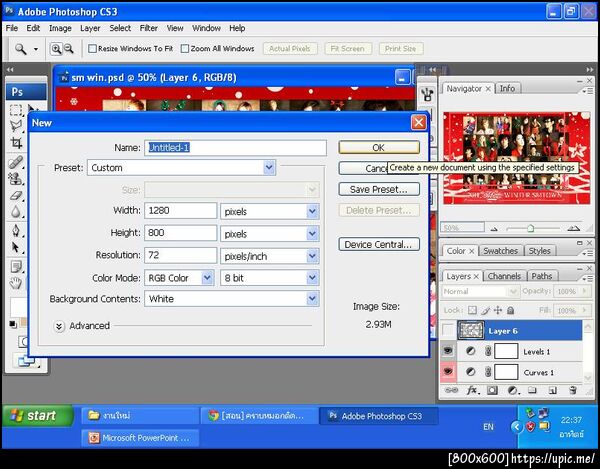Click the create new layer icon
The height and width of the screenshot is (469, 600).
[552, 390]
